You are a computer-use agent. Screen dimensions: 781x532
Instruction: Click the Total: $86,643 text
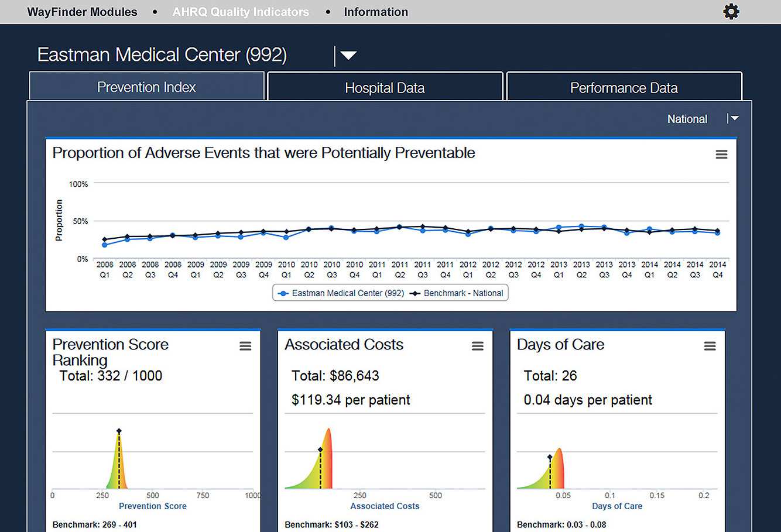click(335, 376)
